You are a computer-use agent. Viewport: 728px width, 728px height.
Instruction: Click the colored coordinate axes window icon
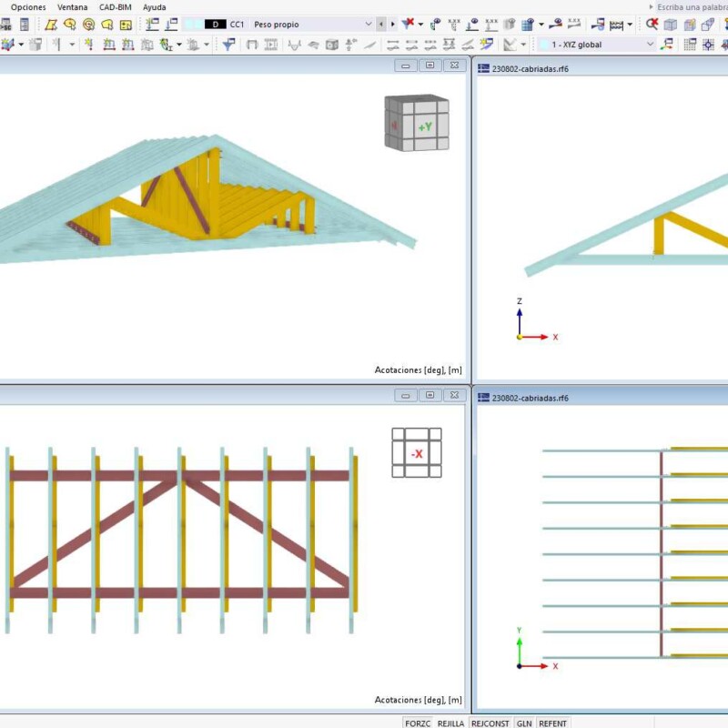coord(667,45)
